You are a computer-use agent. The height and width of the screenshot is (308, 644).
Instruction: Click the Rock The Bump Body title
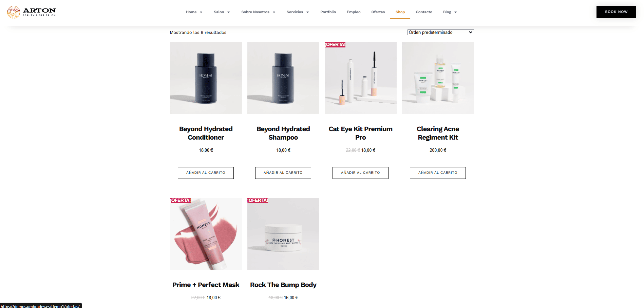coord(283,285)
